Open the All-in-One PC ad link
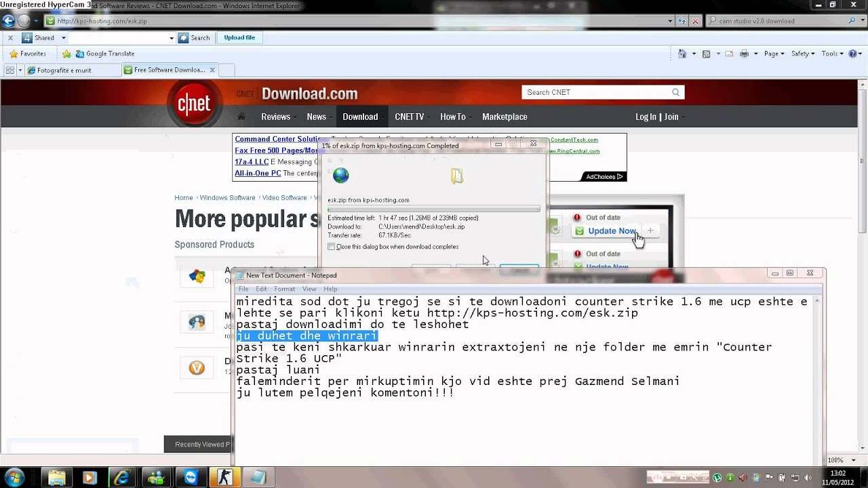Viewport: 868px width, 488px height. 258,174
